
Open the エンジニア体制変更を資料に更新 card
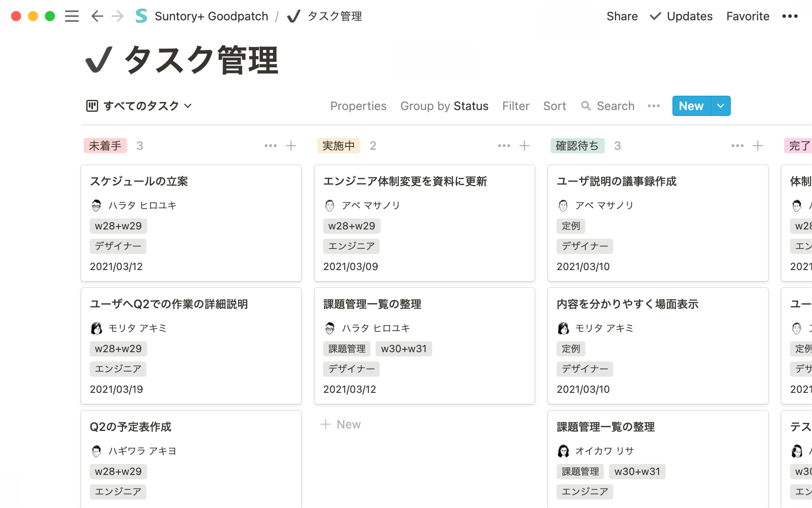[425, 223]
